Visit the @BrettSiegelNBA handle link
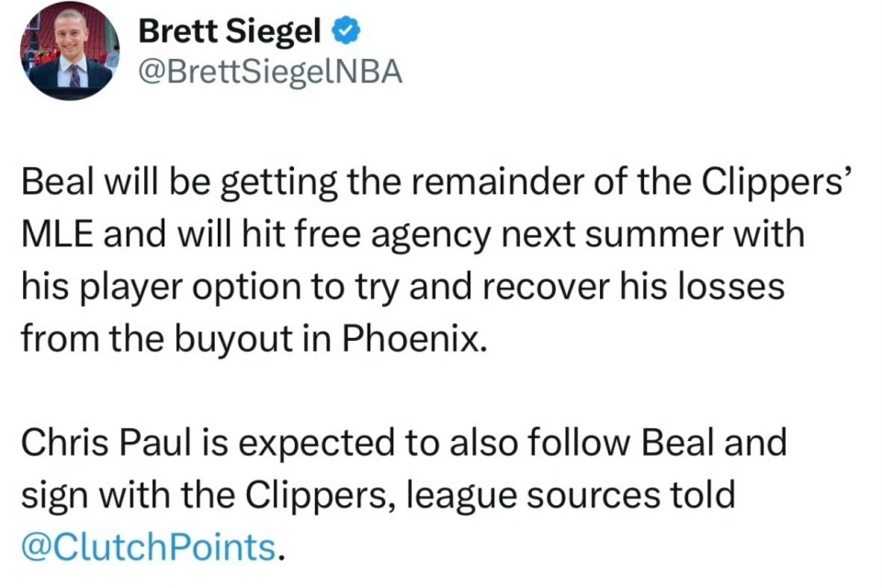The width and height of the screenshot is (882, 588). [270, 72]
